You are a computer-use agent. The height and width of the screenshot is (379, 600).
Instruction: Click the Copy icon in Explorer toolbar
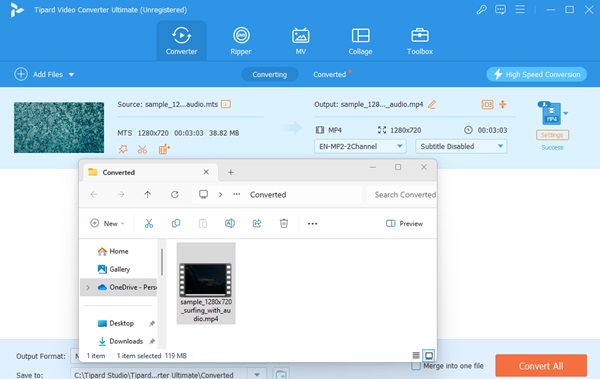click(x=176, y=223)
